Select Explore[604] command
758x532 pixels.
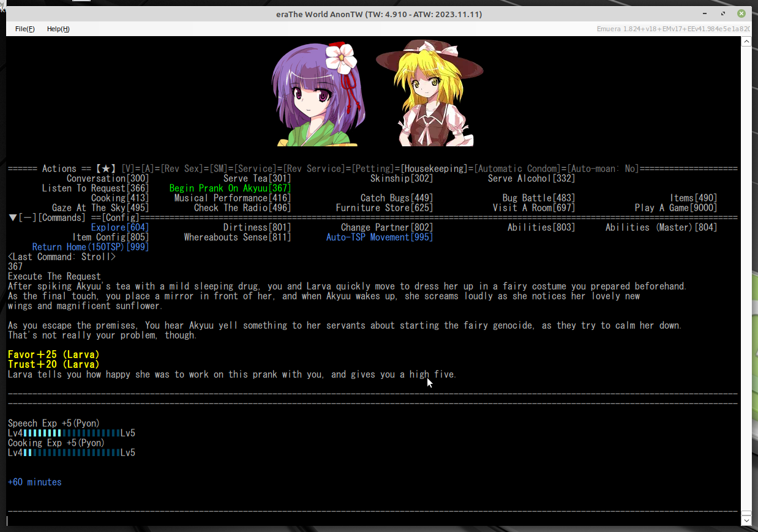(x=120, y=228)
